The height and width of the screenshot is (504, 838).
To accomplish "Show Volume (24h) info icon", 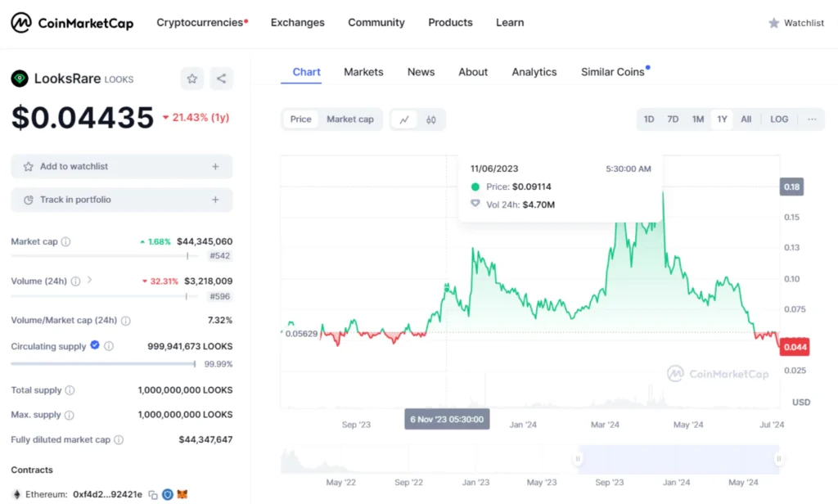I will click(75, 281).
